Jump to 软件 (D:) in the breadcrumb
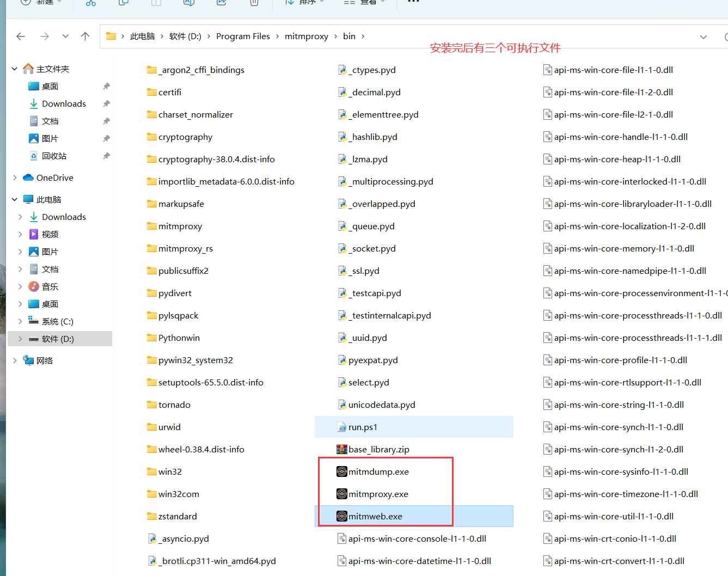The height and width of the screenshot is (576, 728). (x=185, y=36)
